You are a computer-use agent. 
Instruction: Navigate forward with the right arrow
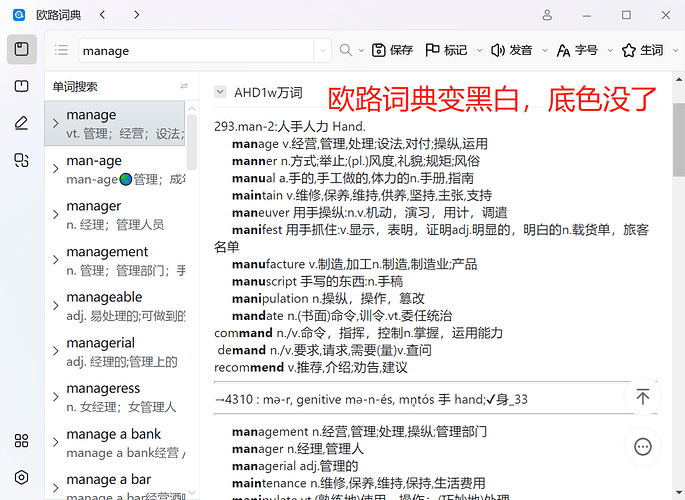137,15
